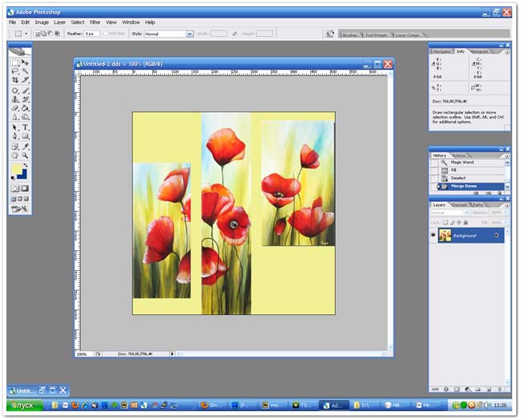The width and height of the screenshot is (521, 420).
Task: Click the Windows Start button
Action: pyautogui.click(x=22, y=406)
